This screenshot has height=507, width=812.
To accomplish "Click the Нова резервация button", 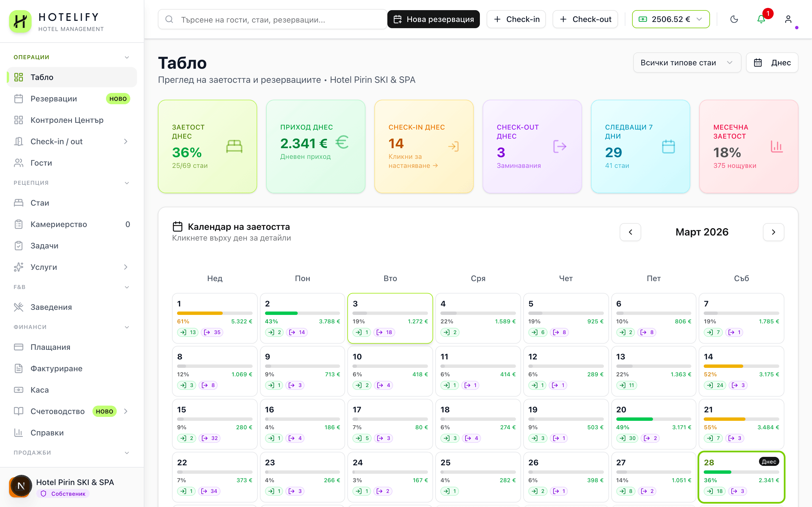I will tap(433, 19).
